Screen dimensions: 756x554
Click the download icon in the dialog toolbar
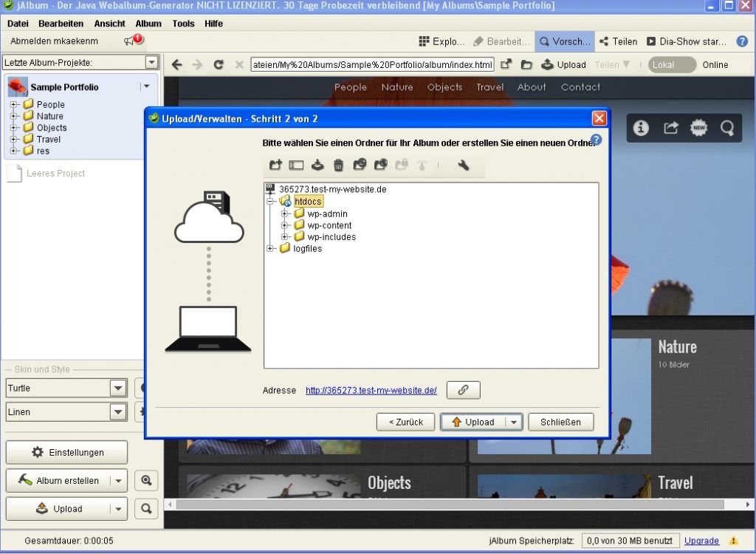pos(317,165)
